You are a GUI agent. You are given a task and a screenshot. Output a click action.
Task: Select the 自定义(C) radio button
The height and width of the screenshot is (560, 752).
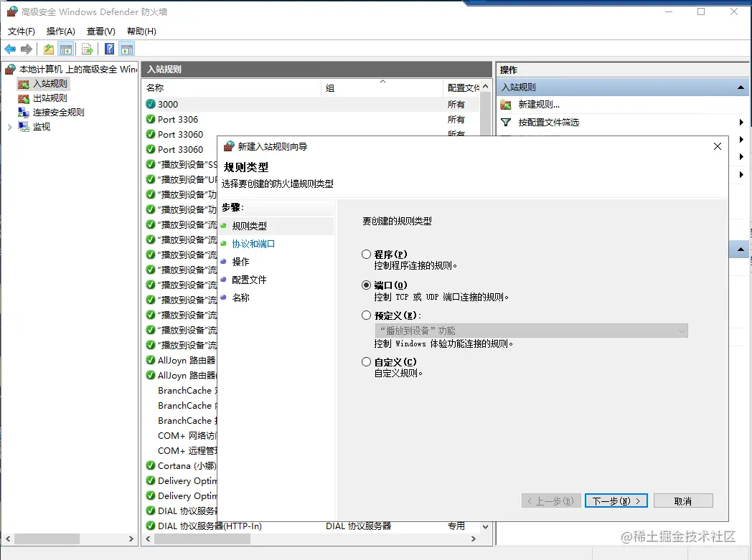tap(367, 361)
